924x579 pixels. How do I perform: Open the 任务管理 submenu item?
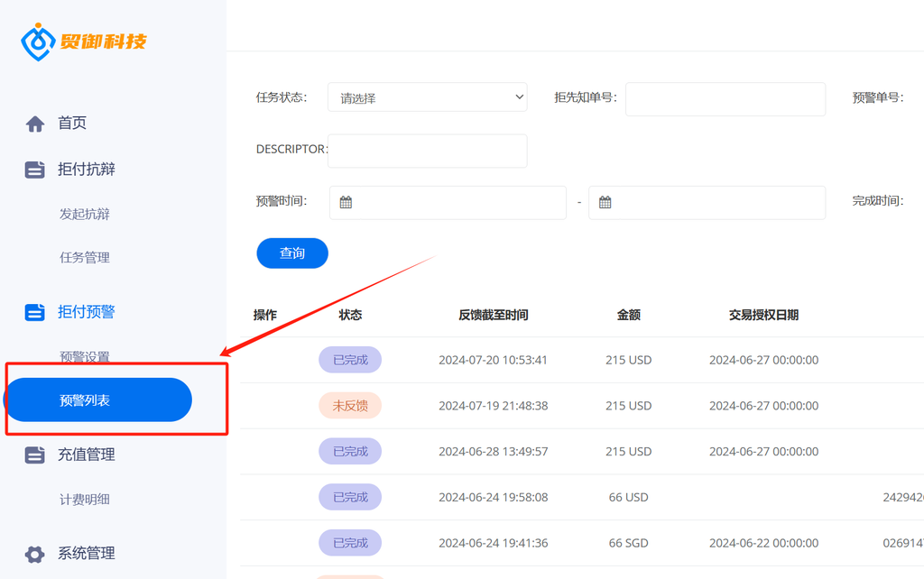[x=84, y=257]
